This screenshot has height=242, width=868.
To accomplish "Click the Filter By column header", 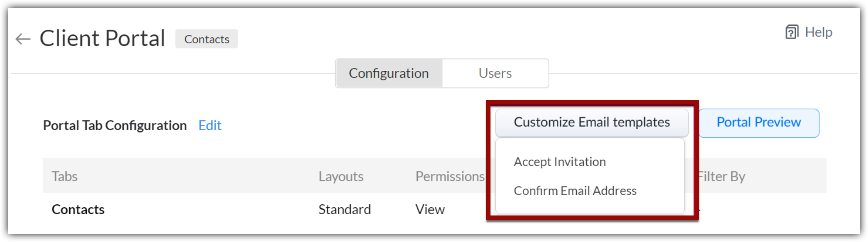I will [721, 177].
